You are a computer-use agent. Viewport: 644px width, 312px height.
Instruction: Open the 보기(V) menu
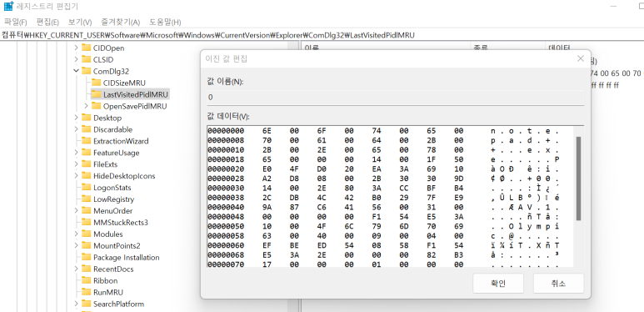(80, 22)
